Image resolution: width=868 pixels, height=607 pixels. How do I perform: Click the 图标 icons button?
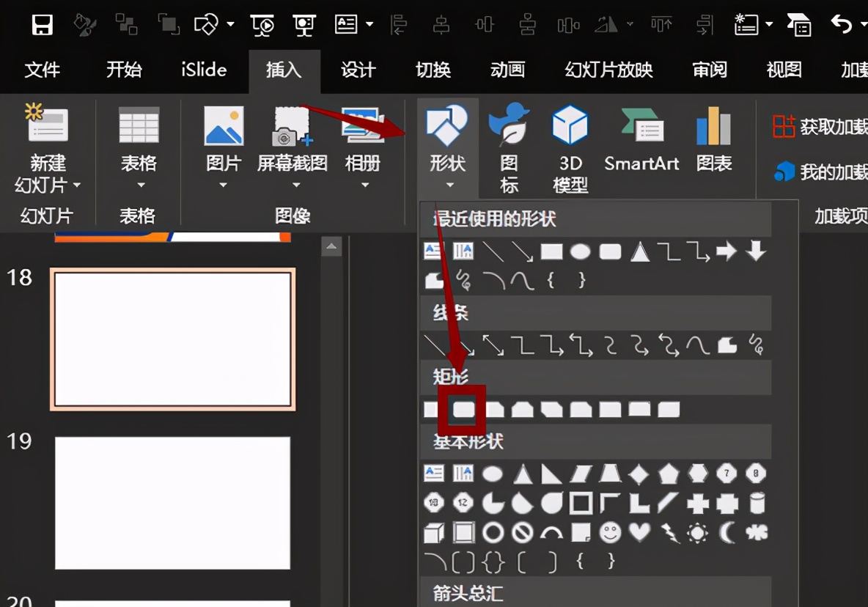click(509, 148)
